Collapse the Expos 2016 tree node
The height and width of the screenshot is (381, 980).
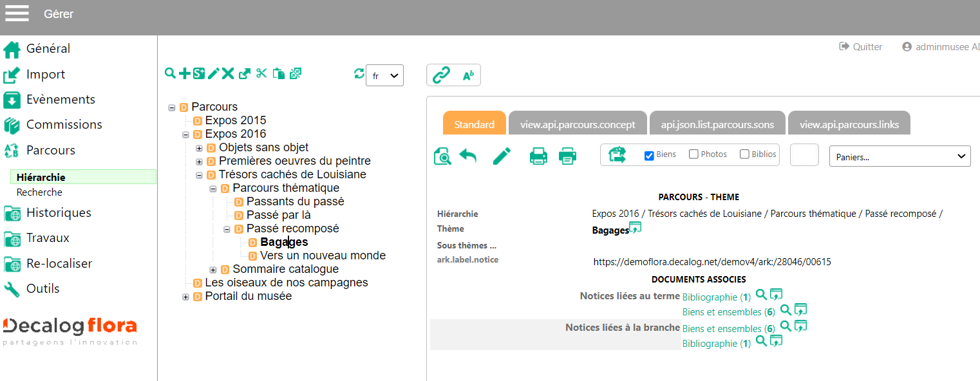pos(185,135)
